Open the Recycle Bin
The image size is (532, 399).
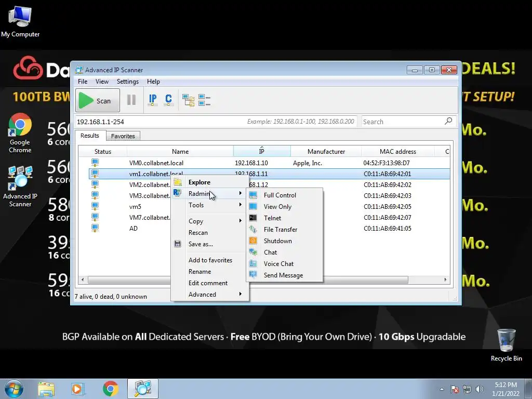click(506, 345)
